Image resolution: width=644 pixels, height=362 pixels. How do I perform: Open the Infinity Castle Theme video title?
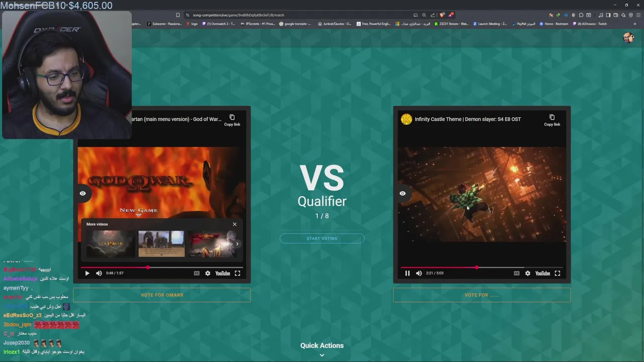(468, 119)
